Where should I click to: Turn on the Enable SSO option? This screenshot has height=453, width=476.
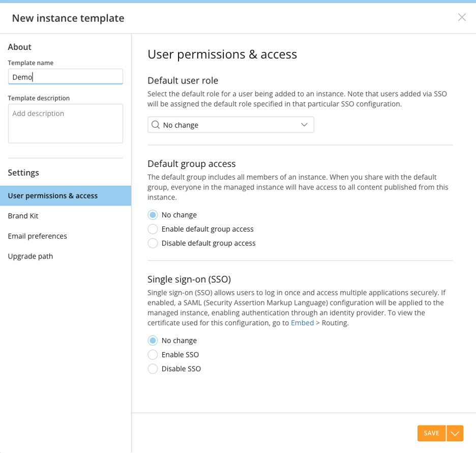(x=153, y=355)
